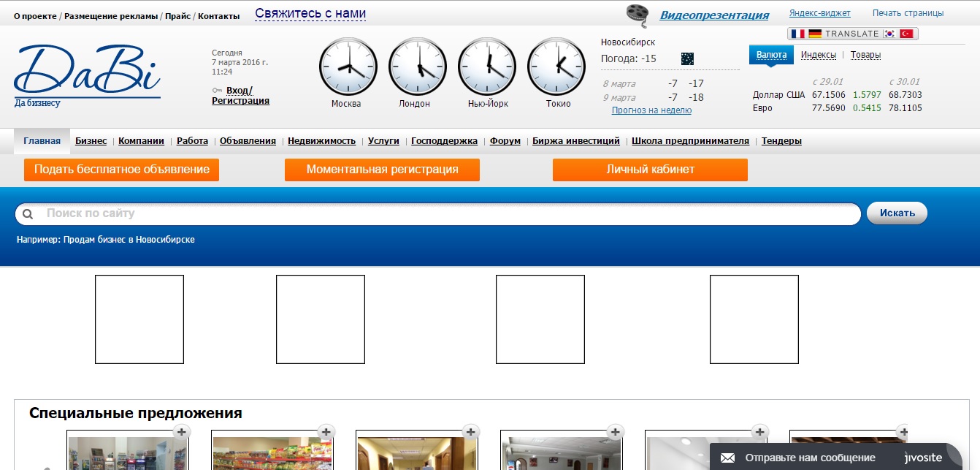
Task: Select the South Korean flag translate option
Action: [x=889, y=34]
